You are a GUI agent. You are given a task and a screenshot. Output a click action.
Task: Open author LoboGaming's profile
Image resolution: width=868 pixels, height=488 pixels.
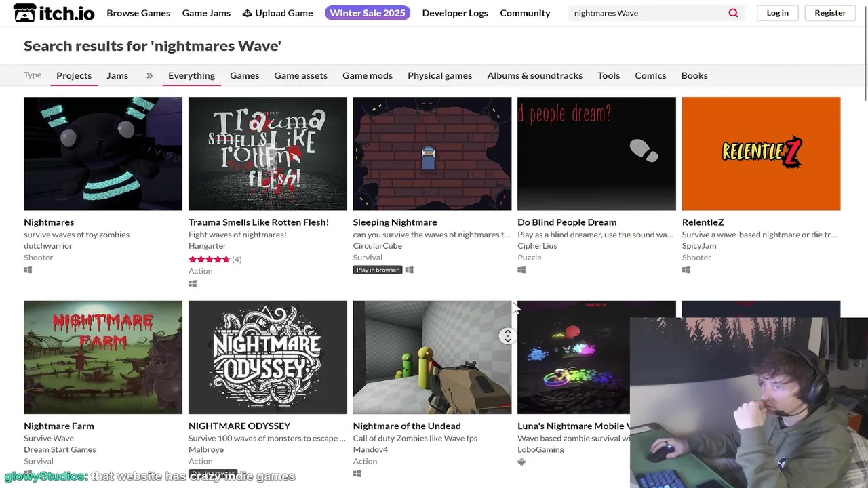541,449
